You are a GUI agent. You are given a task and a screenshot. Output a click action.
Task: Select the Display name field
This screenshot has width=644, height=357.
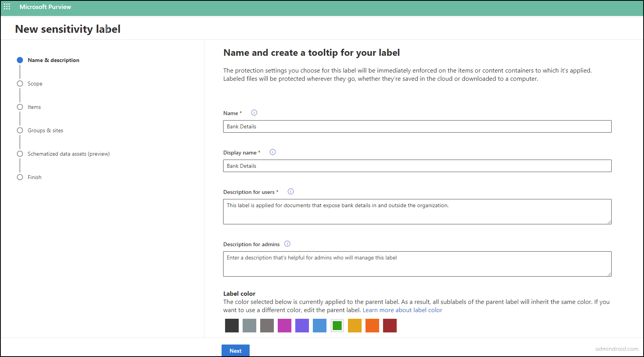[x=417, y=166]
